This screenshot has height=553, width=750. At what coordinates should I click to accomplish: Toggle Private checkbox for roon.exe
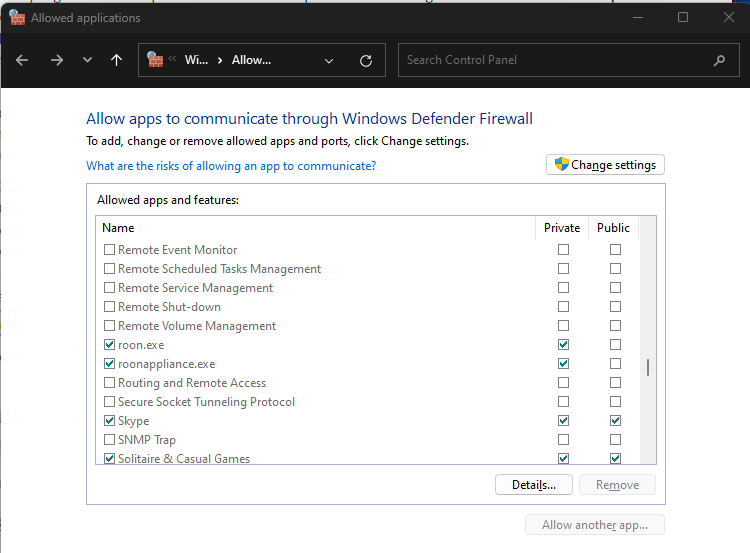(563, 344)
